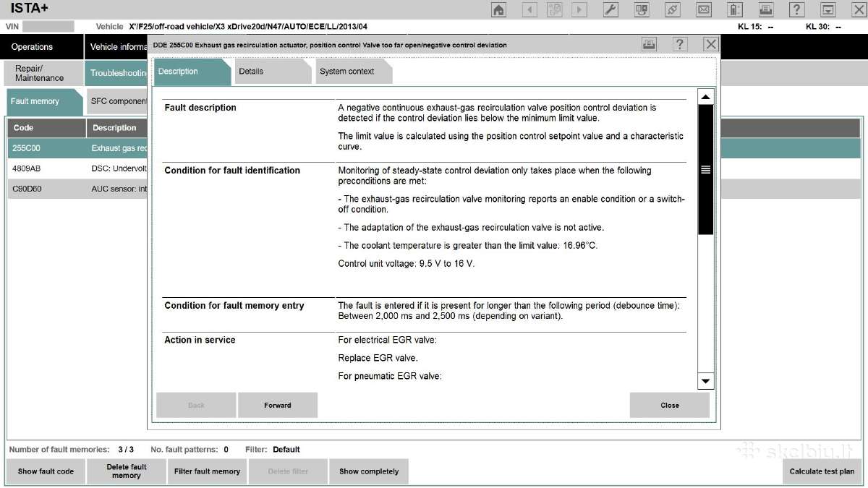Click the KL 15 status readout
This screenshot has width=868, height=488.
coord(756,27)
